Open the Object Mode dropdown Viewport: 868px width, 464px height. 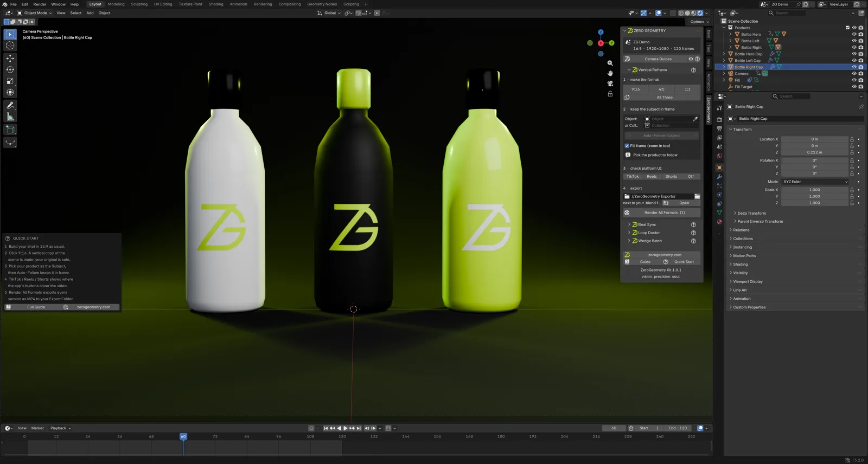coord(35,13)
